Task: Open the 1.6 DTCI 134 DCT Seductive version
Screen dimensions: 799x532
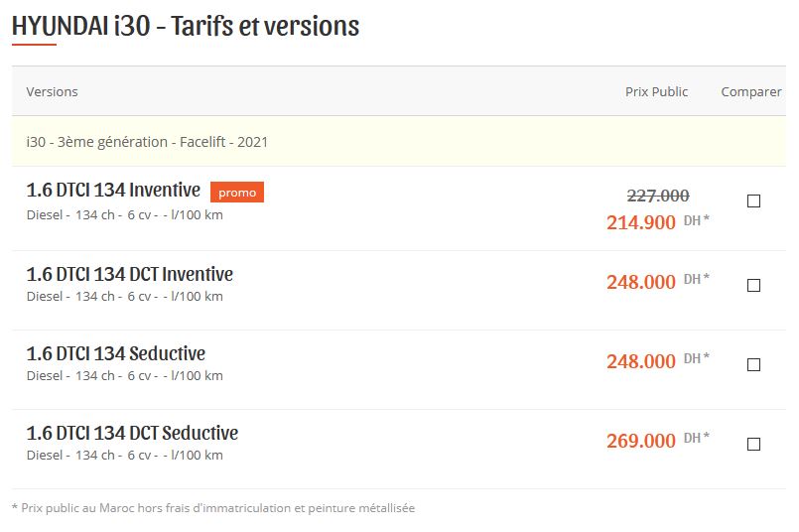Action: click(x=132, y=433)
